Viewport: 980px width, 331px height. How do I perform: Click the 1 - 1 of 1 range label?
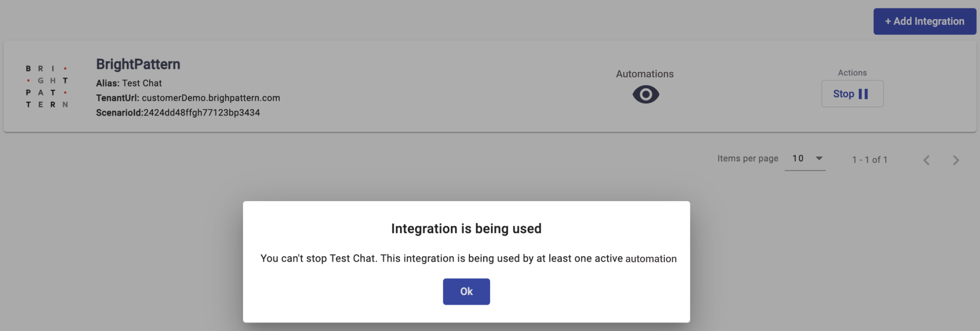pos(870,160)
